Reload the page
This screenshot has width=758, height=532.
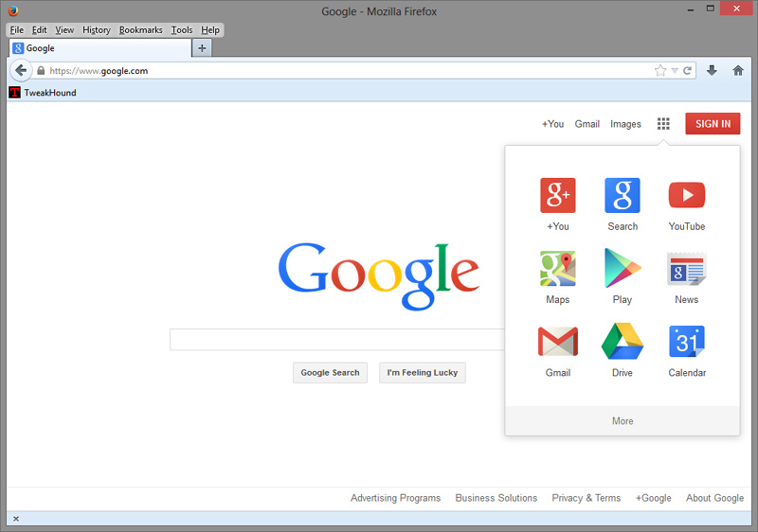pos(687,71)
